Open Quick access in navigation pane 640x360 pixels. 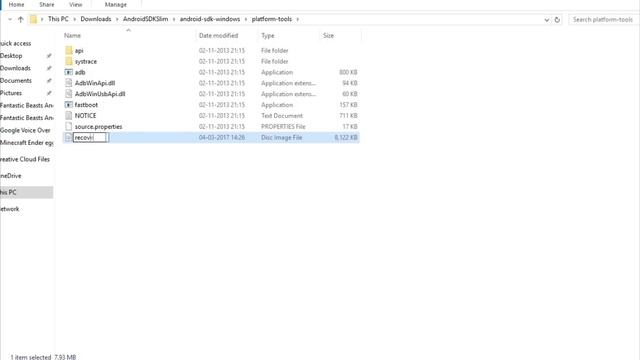coord(16,43)
